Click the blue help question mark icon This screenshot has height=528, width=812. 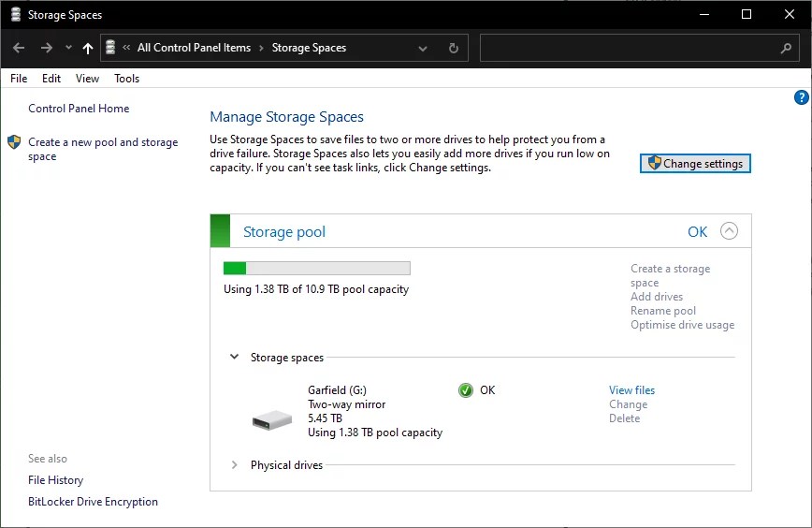click(801, 97)
